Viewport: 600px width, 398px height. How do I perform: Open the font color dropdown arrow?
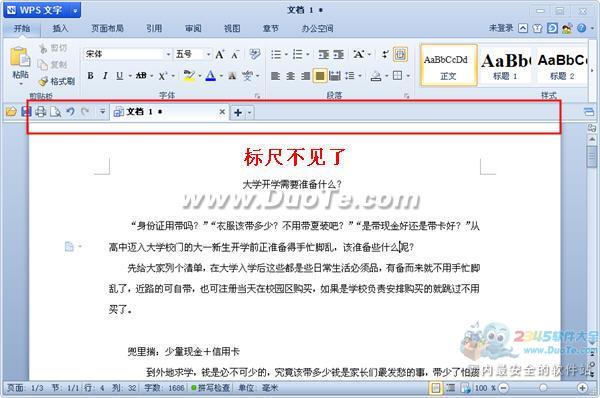[221, 76]
